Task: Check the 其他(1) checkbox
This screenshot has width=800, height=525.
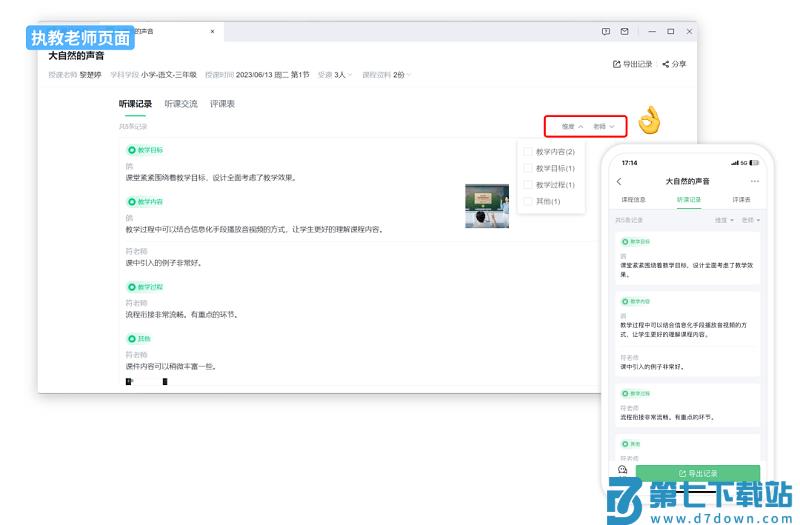Action: tap(528, 202)
